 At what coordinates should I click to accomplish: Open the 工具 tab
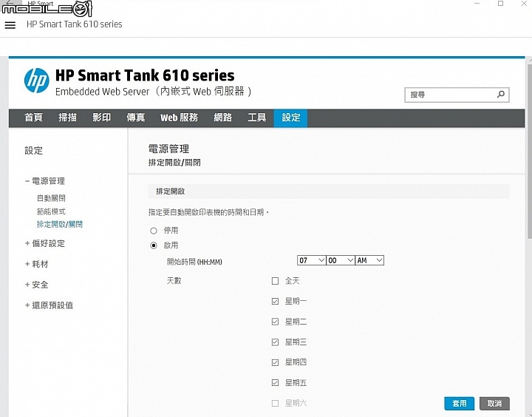pyautogui.click(x=257, y=118)
